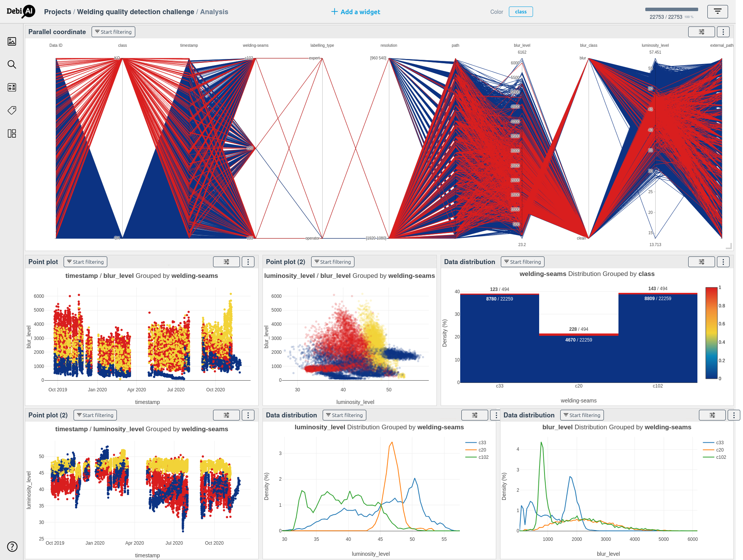743x560 pixels.
Task: Click the image gallery icon in sidebar
Action: [x=12, y=41]
